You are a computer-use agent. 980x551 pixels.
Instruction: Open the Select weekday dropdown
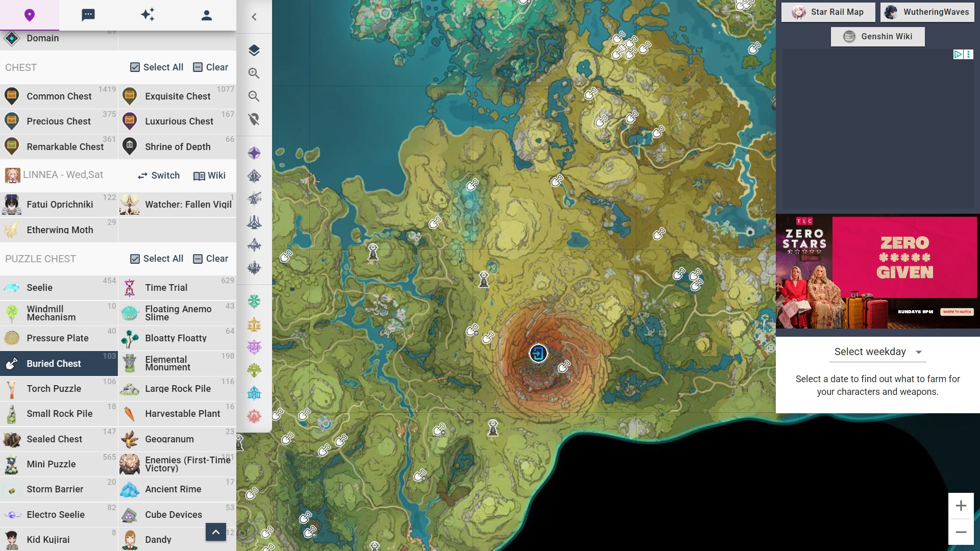click(877, 352)
